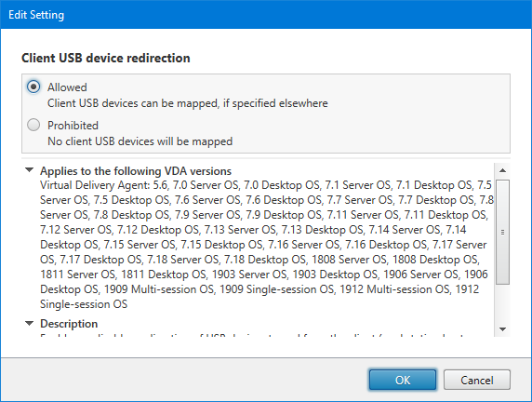The height and width of the screenshot is (402, 532).
Task: Click the vertical scrollbar thumb
Action: (503, 233)
